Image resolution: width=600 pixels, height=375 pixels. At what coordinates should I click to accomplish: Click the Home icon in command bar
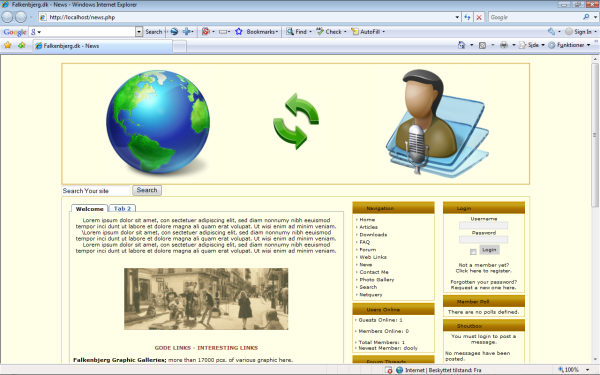click(x=461, y=45)
